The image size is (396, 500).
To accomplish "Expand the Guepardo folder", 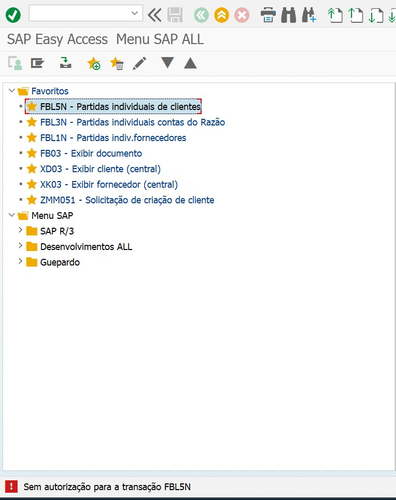I will point(20,261).
